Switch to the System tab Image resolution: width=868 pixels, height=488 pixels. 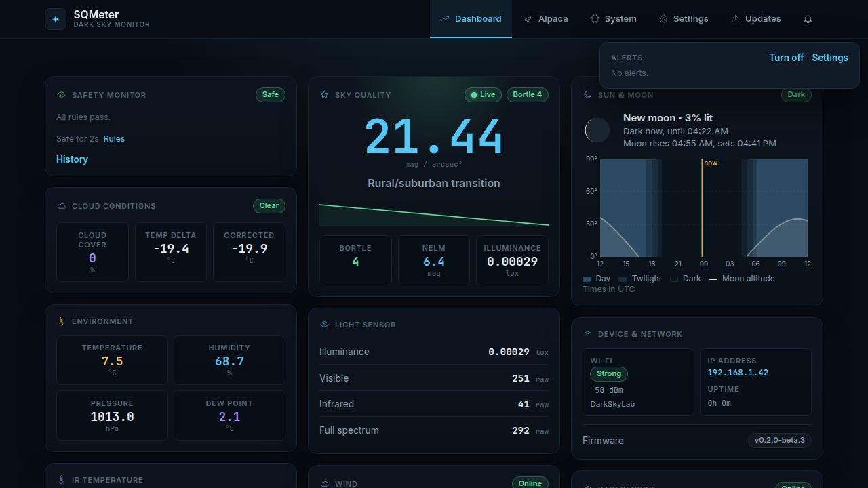pos(613,19)
